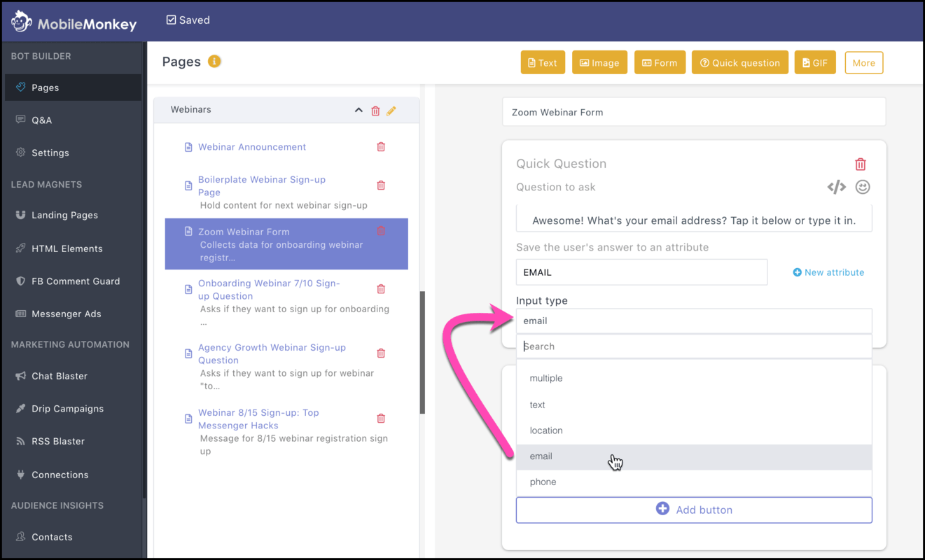Add a Text widget
The height and width of the screenshot is (560, 925).
(x=543, y=62)
